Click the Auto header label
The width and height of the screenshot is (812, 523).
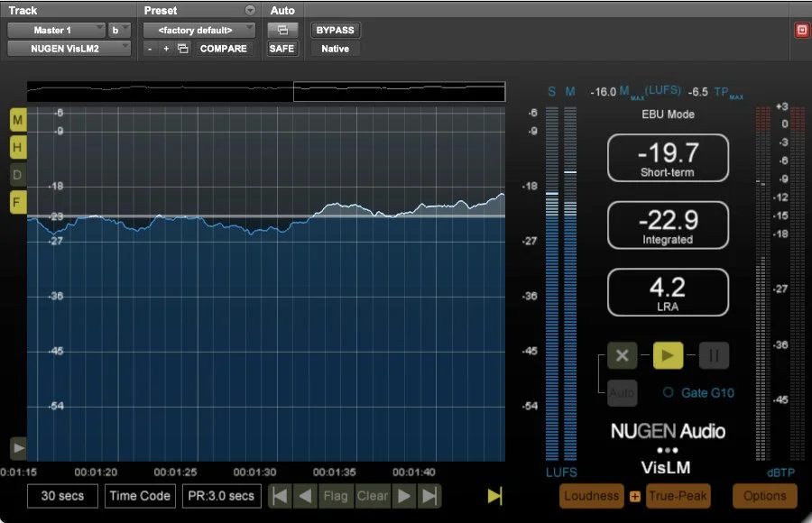[x=282, y=10]
